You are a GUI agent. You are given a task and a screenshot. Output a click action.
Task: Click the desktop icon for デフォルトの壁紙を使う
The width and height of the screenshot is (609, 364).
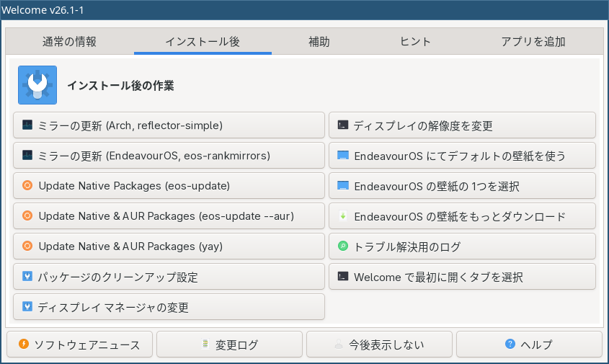pos(343,156)
